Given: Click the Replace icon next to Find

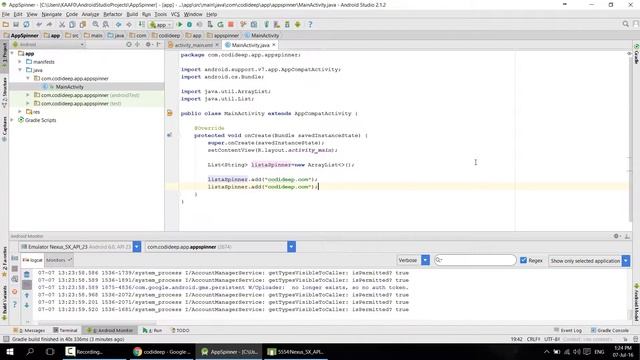Looking at the screenshot, I should click(x=106, y=24).
